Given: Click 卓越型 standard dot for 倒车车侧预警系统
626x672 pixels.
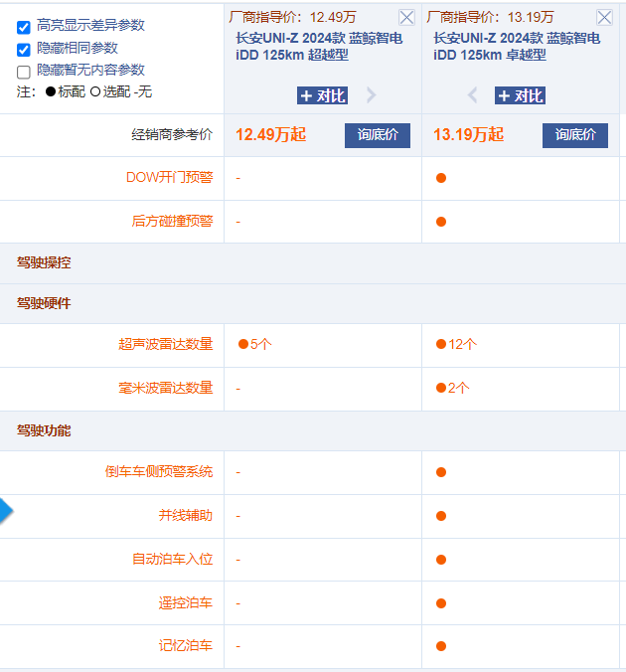Looking at the screenshot, I should pos(441,472).
